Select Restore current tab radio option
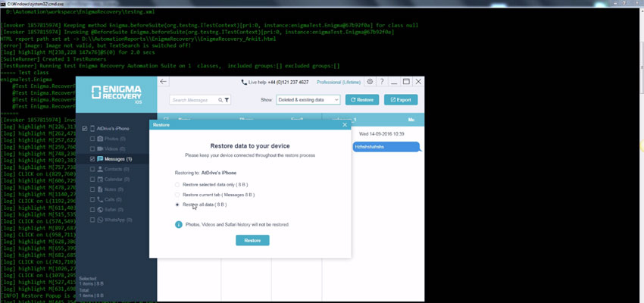Image resolution: width=644 pixels, height=303 pixels. tap(177, 195)
